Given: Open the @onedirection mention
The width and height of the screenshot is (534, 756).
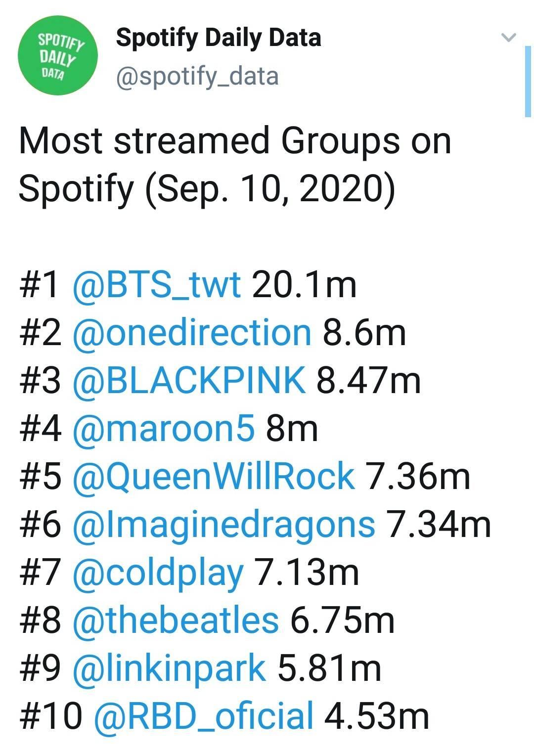Looking at the screenshot, I should tap(192, 333).
